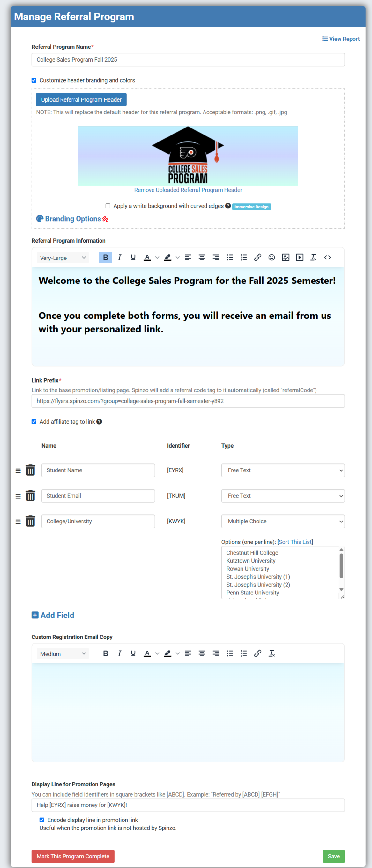Image resolution: width=372 pixels, height=868 pixels.
Task: Click trash icon for College/University field
Action: 30,521
